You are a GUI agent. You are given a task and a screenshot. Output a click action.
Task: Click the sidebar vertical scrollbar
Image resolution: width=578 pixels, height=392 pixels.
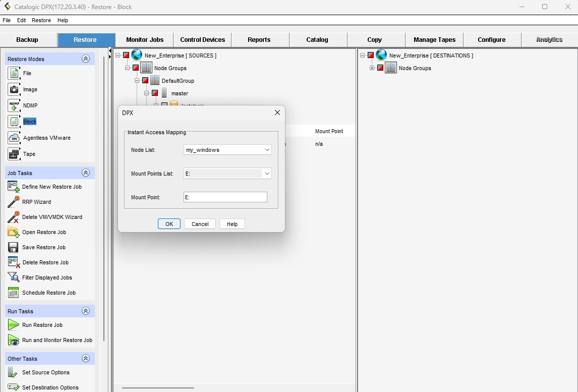coord(104,202)
